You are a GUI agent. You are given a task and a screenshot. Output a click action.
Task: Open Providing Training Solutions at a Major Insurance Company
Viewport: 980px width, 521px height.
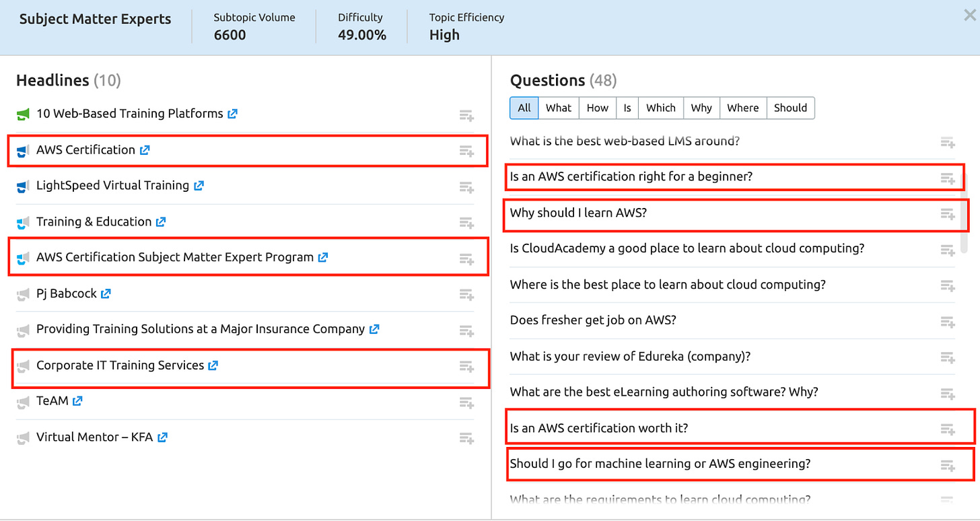201,330
